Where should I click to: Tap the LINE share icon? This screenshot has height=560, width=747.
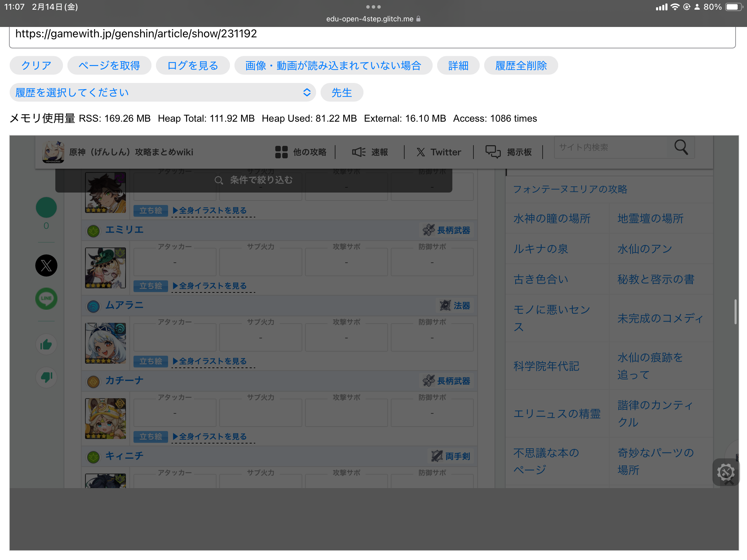[46, 298]
